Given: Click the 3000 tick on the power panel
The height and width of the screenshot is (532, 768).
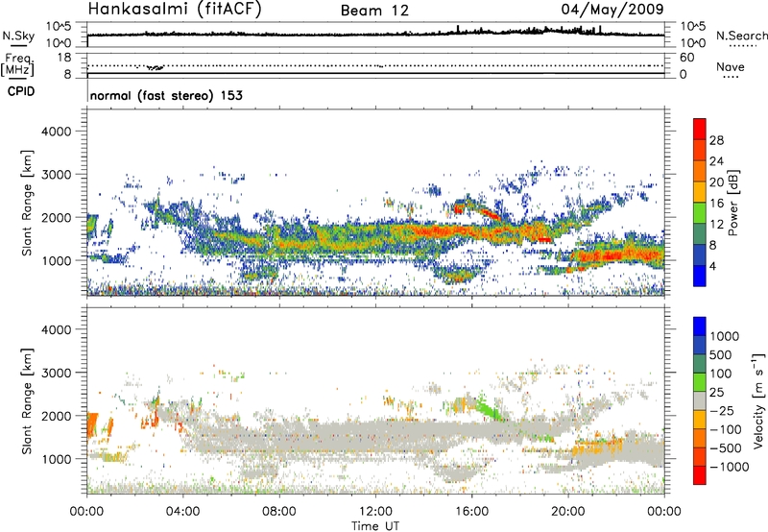Looking at the screenshot, I should click(56, 175).
